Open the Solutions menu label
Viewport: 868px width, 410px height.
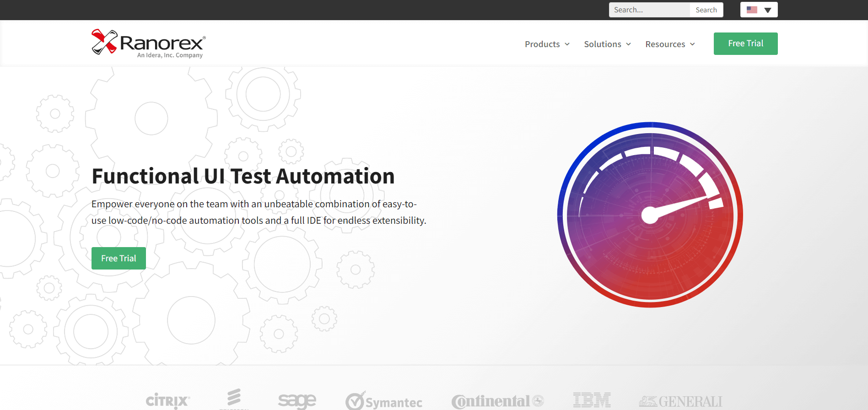pyautogui.click(x=602, y=44)
